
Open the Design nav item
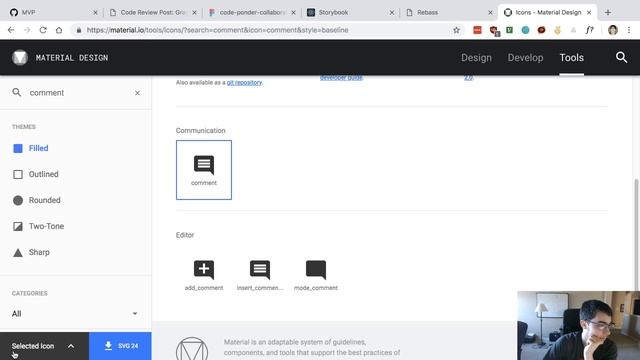[476, 58]
